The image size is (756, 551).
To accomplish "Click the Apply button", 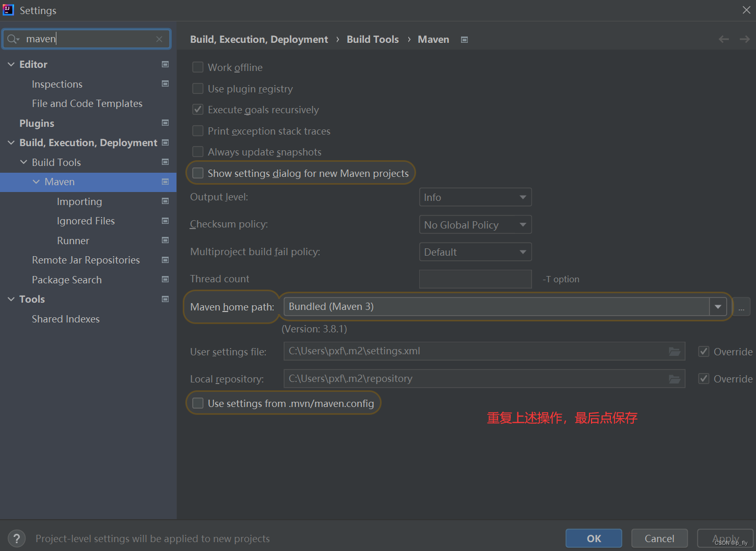I will tap(725, 538).
